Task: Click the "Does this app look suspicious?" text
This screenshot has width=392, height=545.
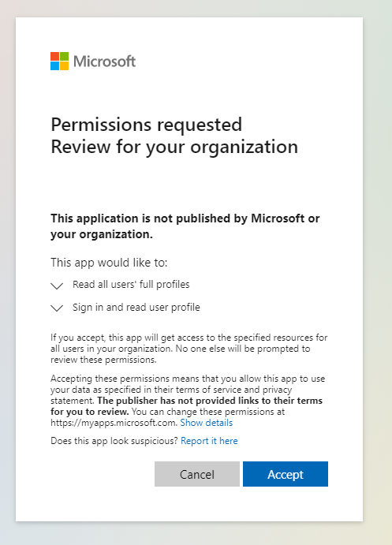Action: pos(114,441)
